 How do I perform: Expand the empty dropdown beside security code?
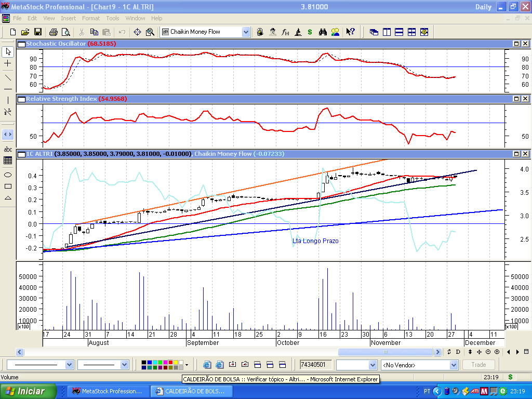[x=373, y=365]
